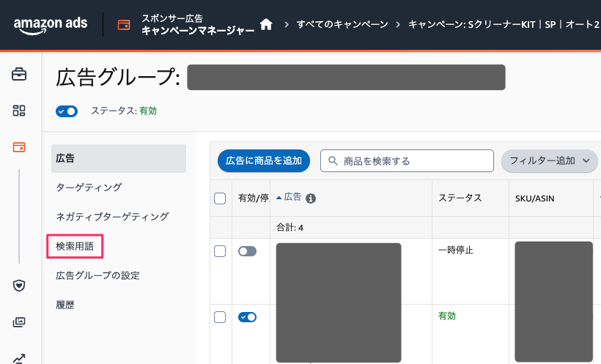Open the dashboard grid icon in sidebar
Image resolution: width=601 pixels, height=364 pixels.
click(19, 111)
